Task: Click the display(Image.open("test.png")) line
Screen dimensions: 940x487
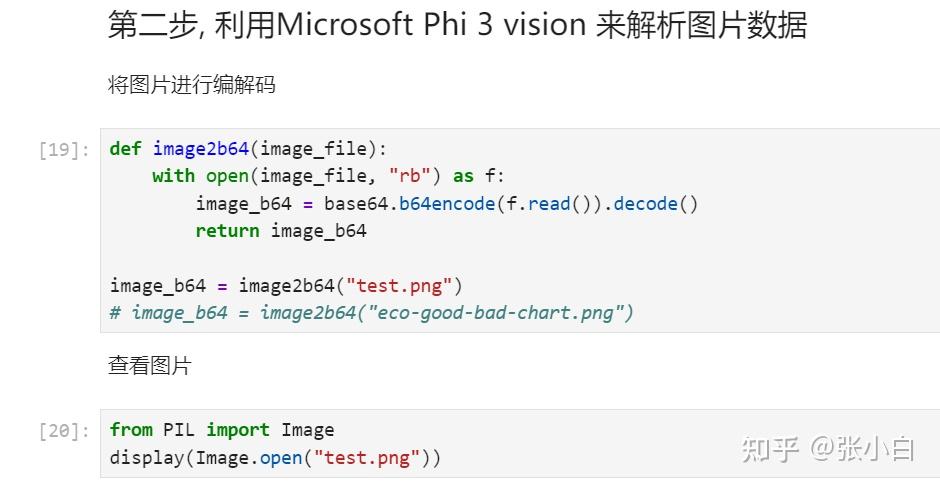Action: [275, 458]
